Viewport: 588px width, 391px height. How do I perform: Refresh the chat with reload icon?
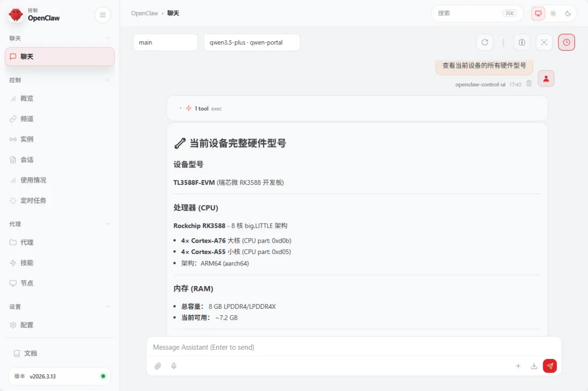click(x=485, y=42)
